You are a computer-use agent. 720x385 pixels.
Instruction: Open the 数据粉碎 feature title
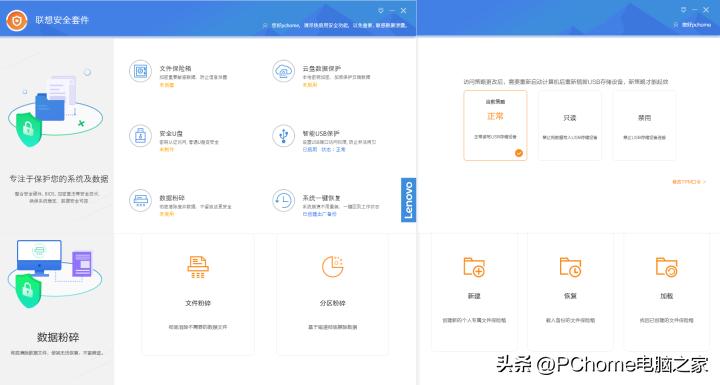(172, 198)
